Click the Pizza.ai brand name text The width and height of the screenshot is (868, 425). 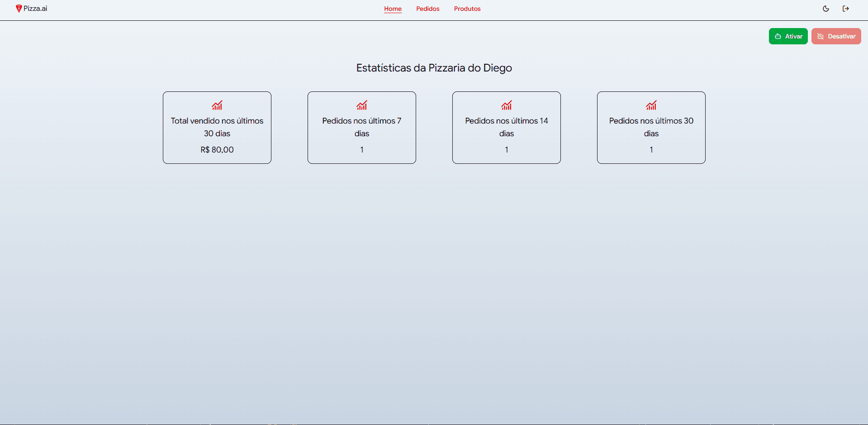(x=35, y=9)
